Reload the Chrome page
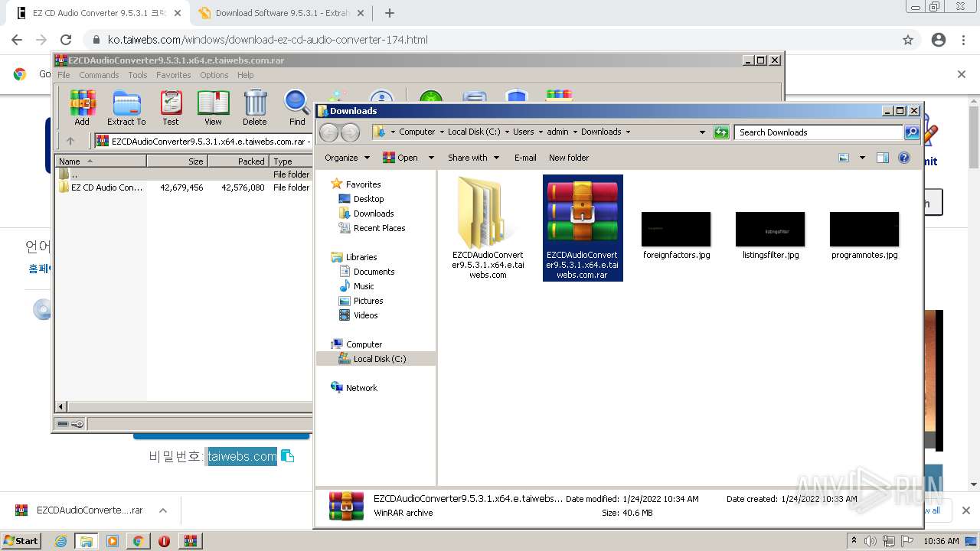The height and width of the screenshot is (551, 980). pyautogui.click(x=66, y=40)
